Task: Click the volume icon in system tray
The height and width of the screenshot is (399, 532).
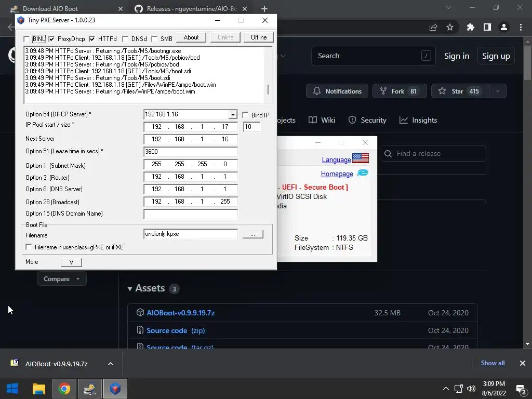Action: pos(471,389)
